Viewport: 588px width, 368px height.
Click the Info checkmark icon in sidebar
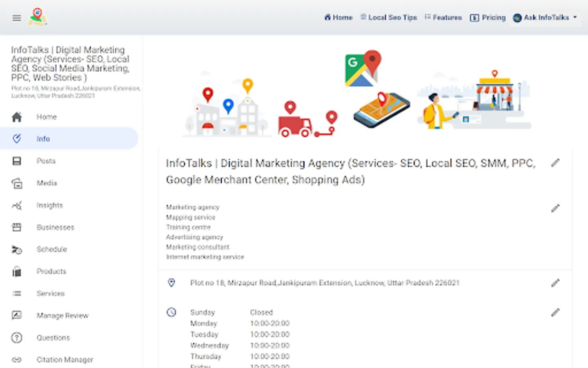(17, 139)
